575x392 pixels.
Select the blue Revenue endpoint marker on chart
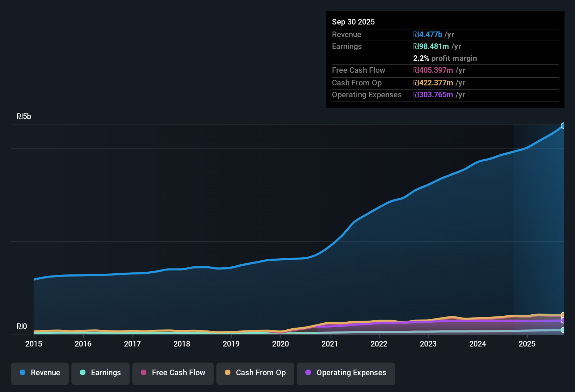pyautogui.click(x=563, y=125)
